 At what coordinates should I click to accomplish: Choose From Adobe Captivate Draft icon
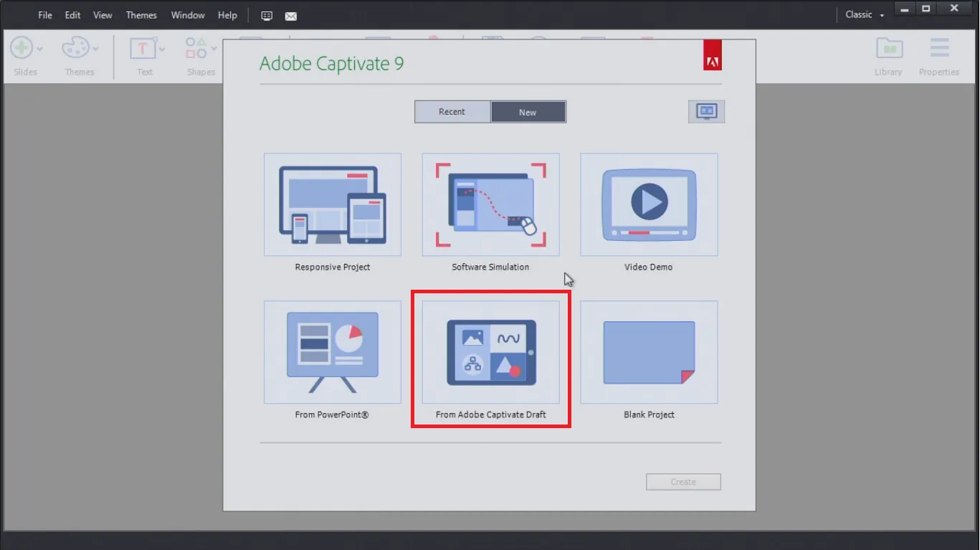(x=491, y=352)
